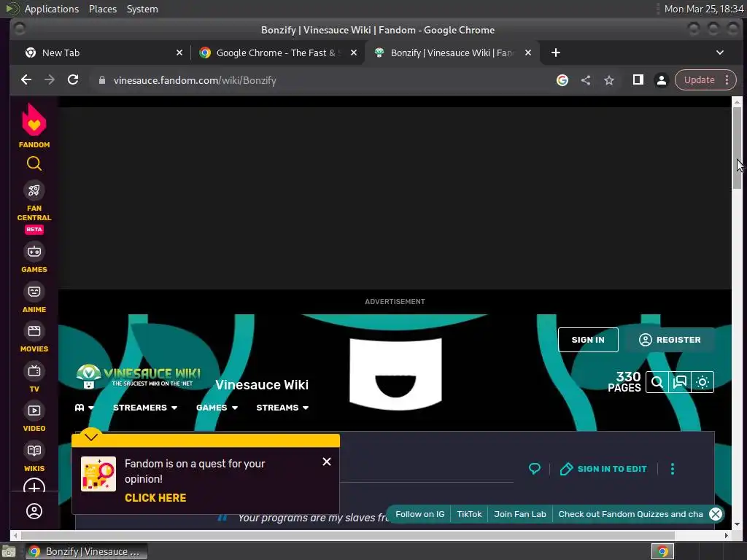Open the Chrome tab search chevron
747x560 pixels.
(x=720, y=52)
